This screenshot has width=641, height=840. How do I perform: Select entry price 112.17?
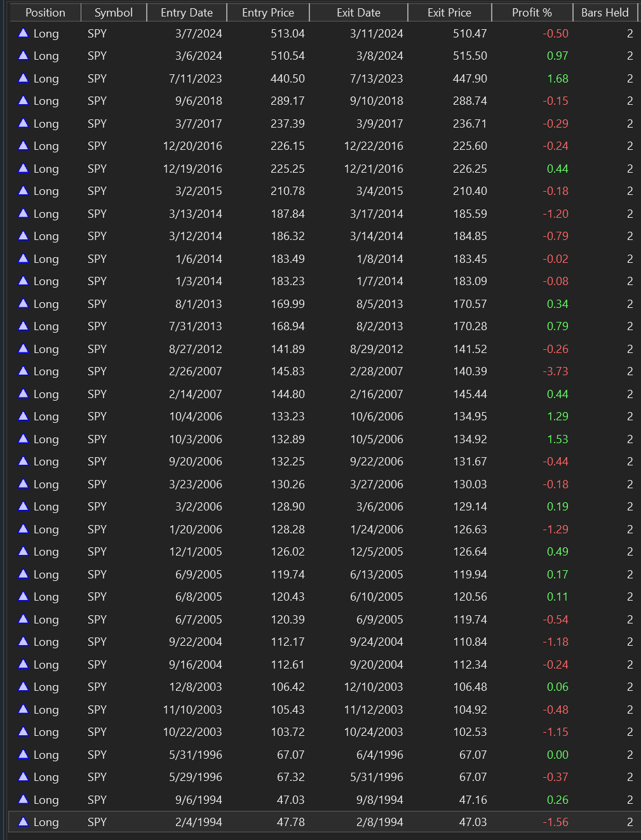pos(288,642)
